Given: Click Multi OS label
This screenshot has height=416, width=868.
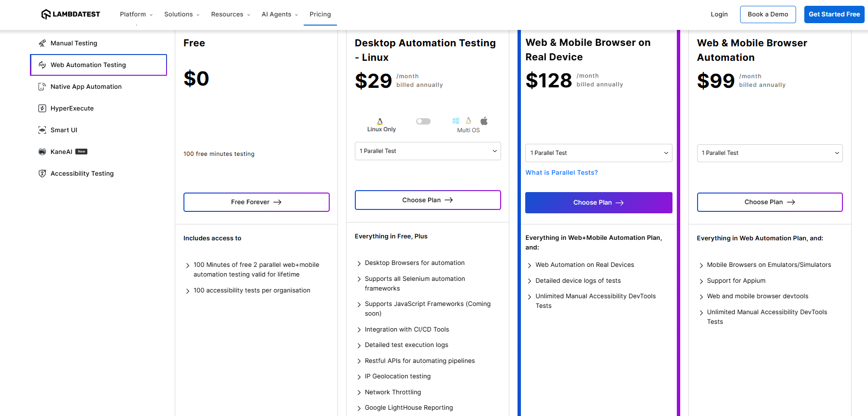Looking at the screenshot, I should click(x=468, y=130).
